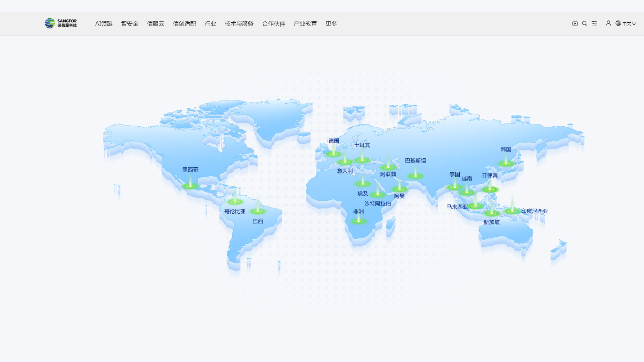Click the green marker under 墨西哥
The width and height of the screenshot is (644, 362).
pyautogui.click(x=190, y=186)
